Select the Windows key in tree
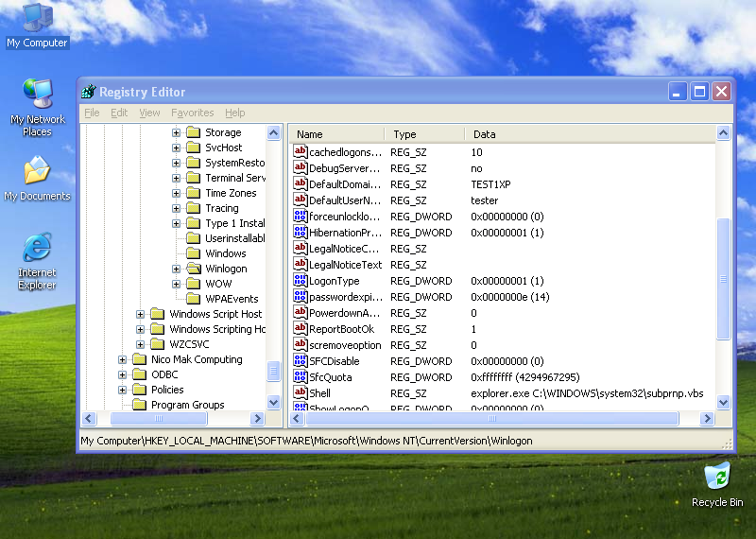 [226, 253]
